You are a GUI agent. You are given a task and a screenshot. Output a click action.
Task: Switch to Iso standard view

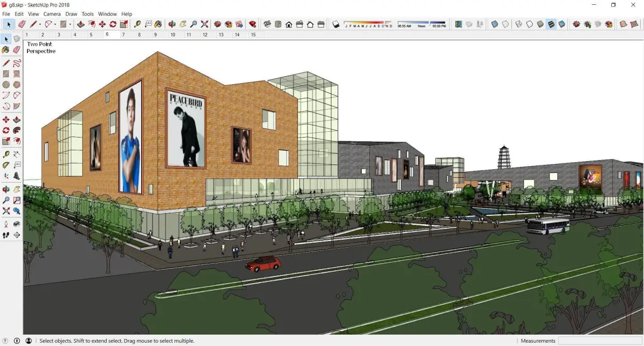267,24
